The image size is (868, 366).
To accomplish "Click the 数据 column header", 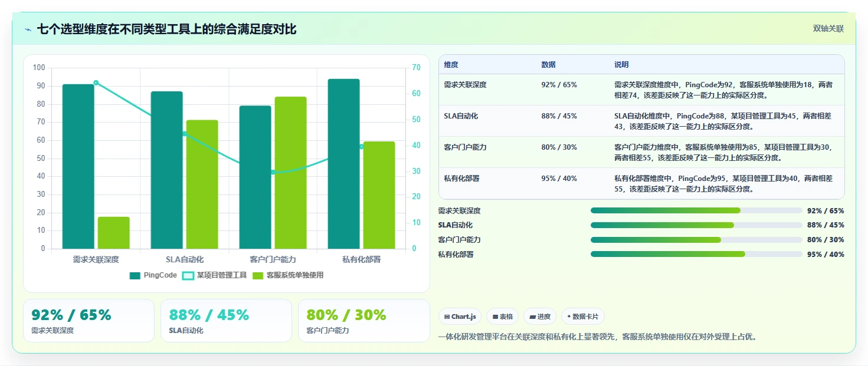I will click(548, 65).
